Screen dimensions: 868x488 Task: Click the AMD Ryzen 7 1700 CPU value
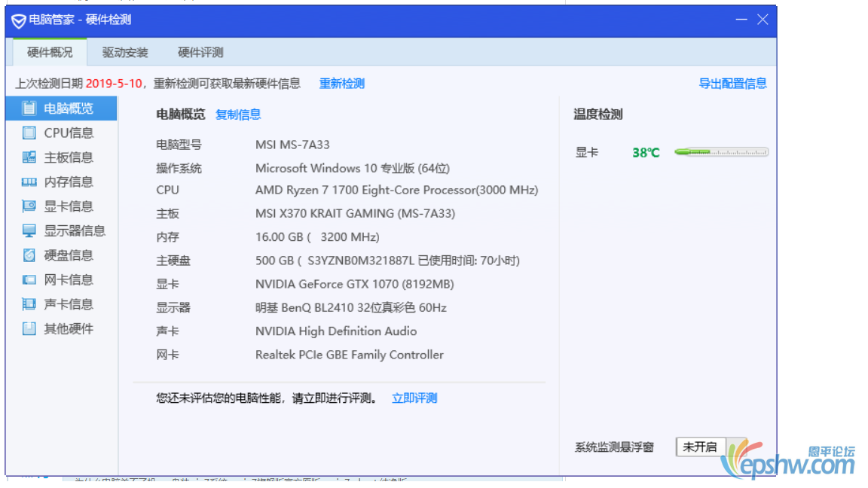point(396,191)
